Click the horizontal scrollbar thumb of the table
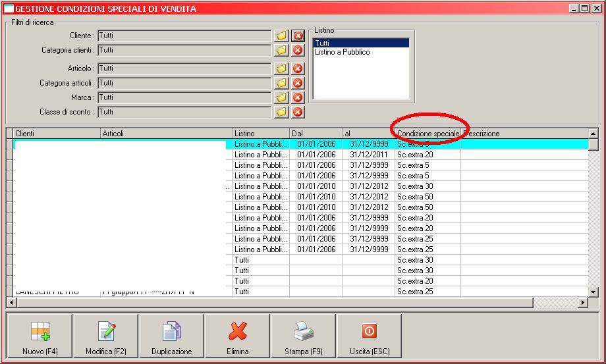 coord(275,303)
